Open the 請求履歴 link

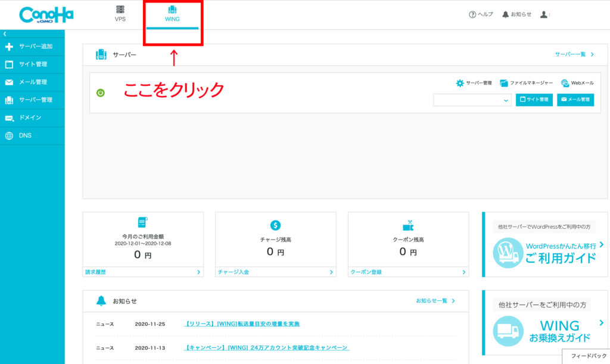tap(143, 272)
